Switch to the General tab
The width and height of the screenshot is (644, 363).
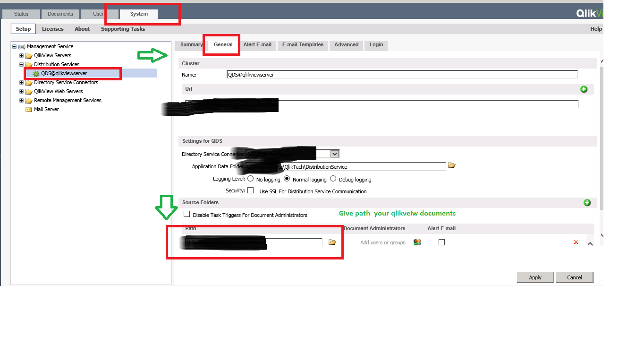point(223,45)
